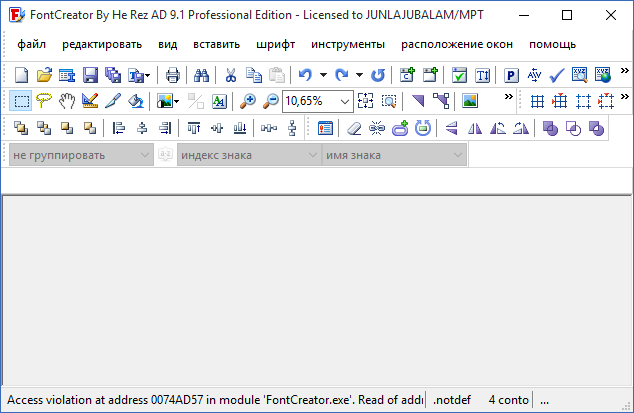Click the align top edges icon
This screenshot has width=634, height=413.
(194, 129)
